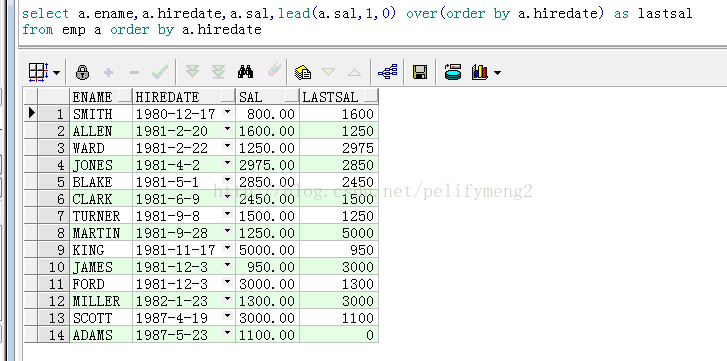Click the 950.00 salary cell

pyautogui.click(x=268, y=267)
